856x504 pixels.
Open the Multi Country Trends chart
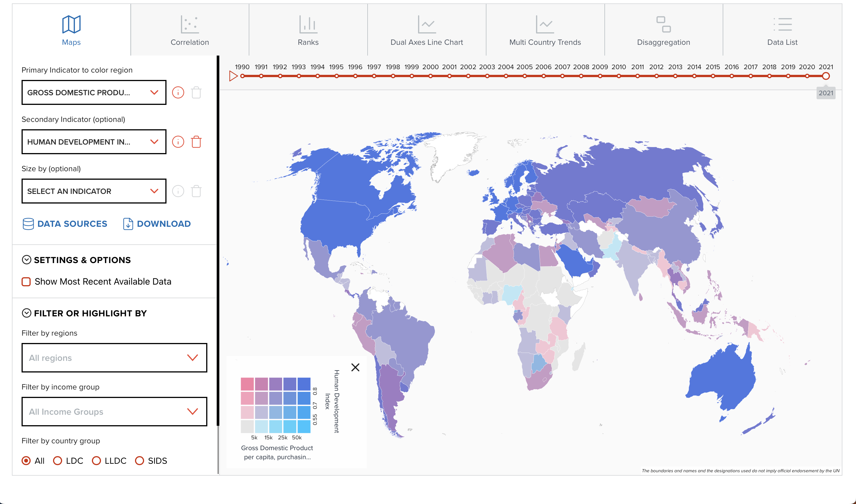(x=545, y=30)
